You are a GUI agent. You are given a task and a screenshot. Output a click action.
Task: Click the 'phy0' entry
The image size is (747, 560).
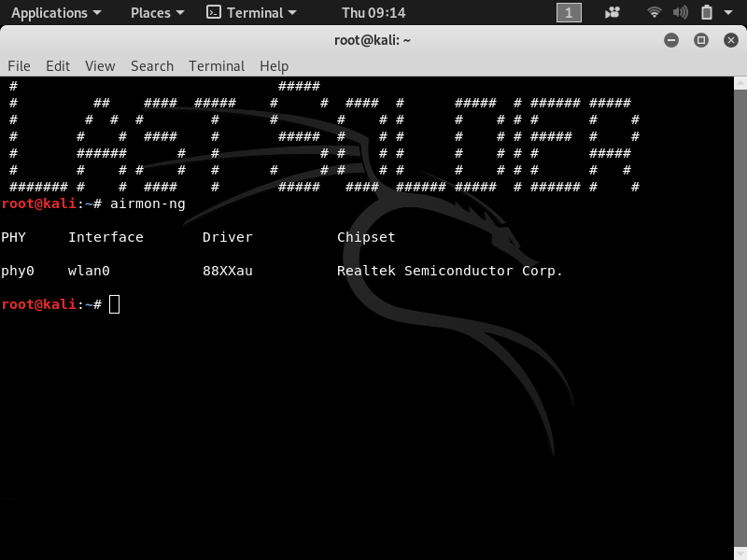18,271
